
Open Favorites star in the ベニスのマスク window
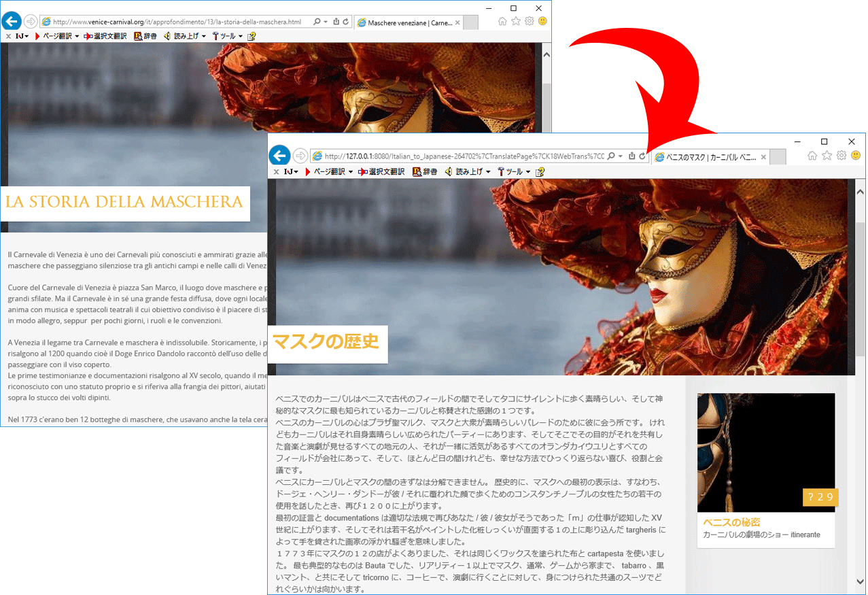[827, 156]
